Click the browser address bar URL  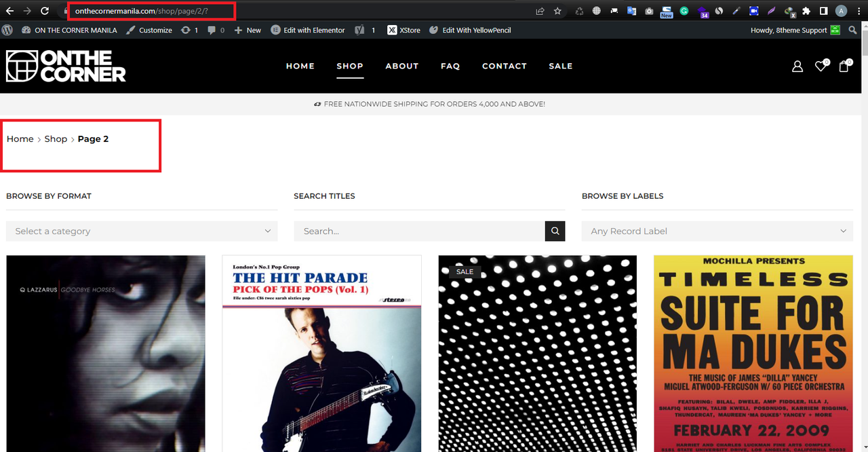point(141,11)
